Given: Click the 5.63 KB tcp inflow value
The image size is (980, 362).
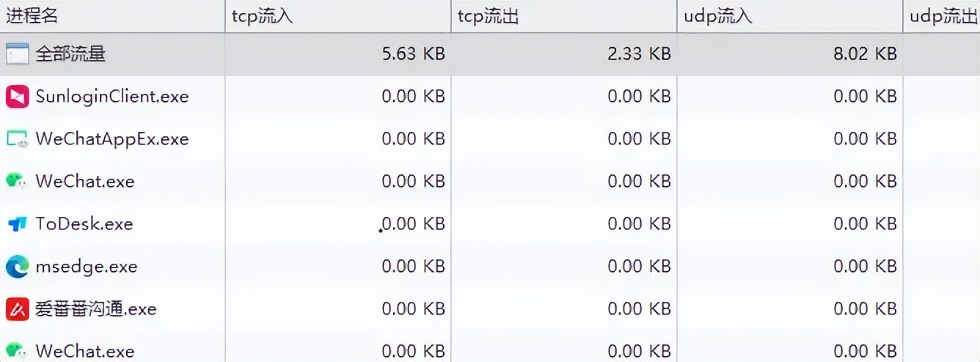Looking at the screenshot, I should pos(413,53).
